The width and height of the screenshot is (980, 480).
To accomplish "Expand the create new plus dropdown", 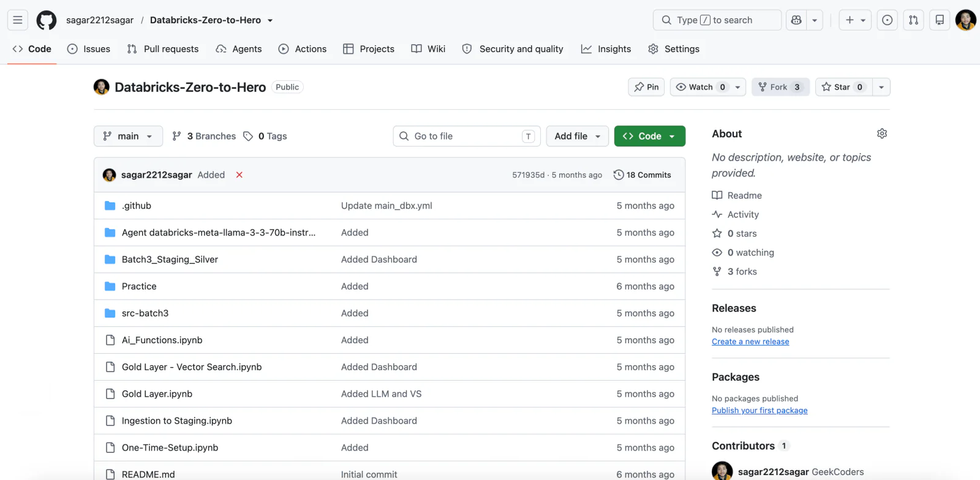I will click(855, 20).
